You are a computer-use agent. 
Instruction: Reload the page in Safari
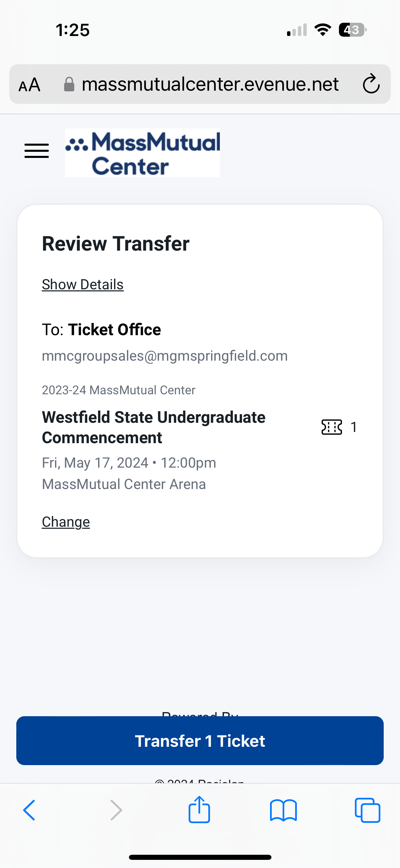click(371, 84)
